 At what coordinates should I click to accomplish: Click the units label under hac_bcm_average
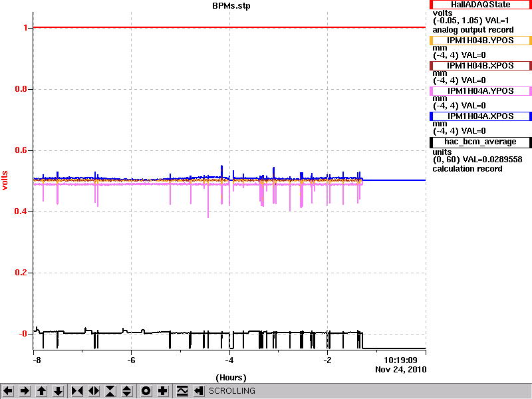pos(442,152)
